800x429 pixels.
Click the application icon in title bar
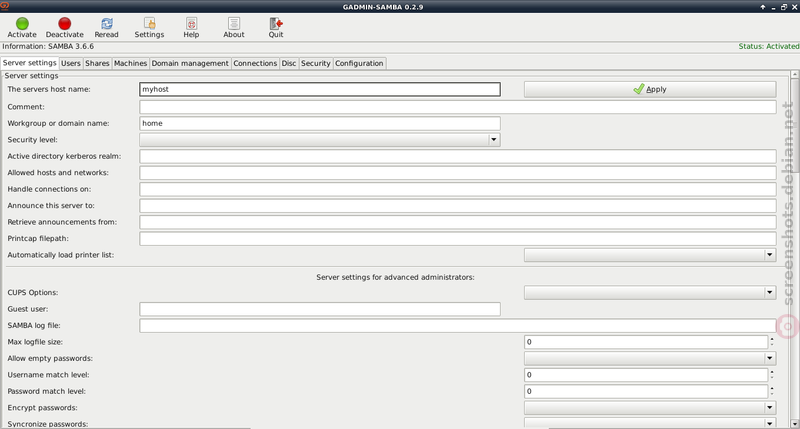pyautogui.click(x=5, y=6)
